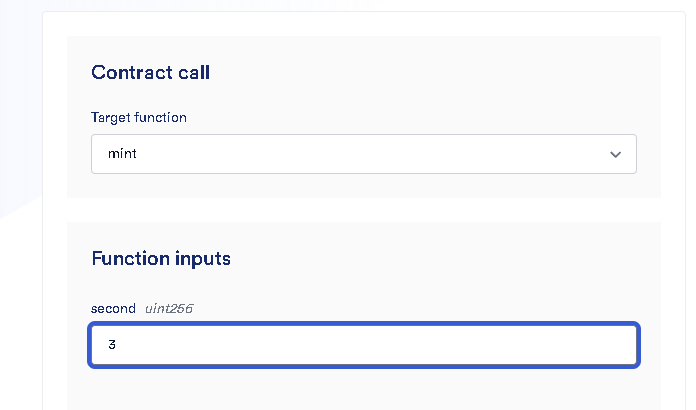Expand the function list via the chevron
Viewport: 696px width, 410px height.
[615, 154]
